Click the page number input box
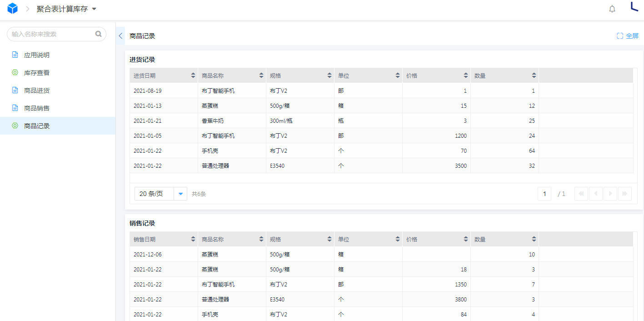 point(544,194)
